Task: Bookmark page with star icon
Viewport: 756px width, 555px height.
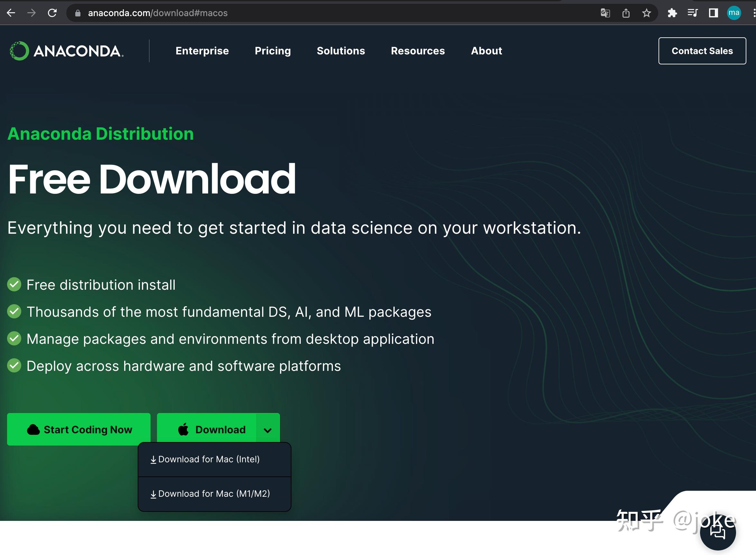Action: pos(646,13)
